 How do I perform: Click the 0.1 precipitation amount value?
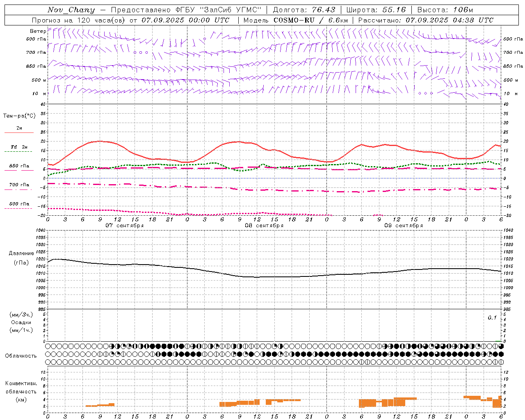492,318
